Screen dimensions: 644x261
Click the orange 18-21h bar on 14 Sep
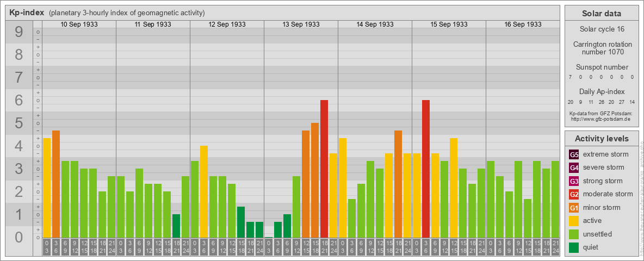(398, 184)
